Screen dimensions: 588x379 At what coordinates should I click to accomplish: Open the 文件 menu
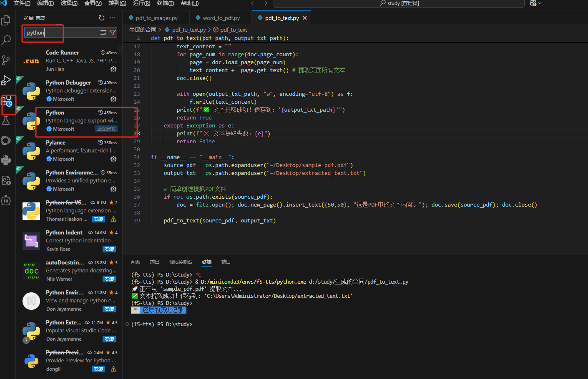[x=22, y=3]
